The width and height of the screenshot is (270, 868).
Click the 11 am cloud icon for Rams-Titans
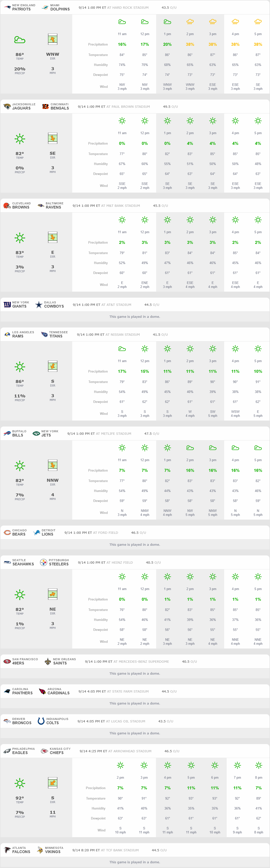click(122, 349)
